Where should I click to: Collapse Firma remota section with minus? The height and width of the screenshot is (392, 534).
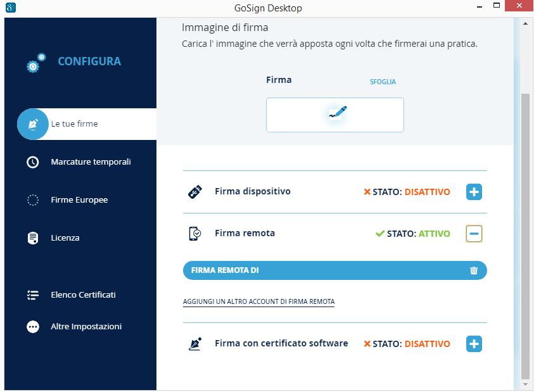click(474, 234)
